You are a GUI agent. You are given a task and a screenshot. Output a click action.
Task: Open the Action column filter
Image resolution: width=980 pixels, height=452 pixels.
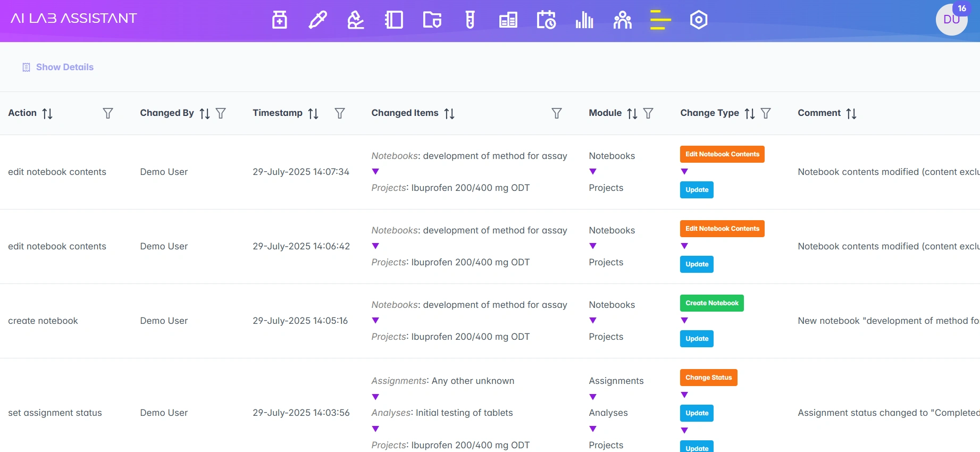(108, 113)
